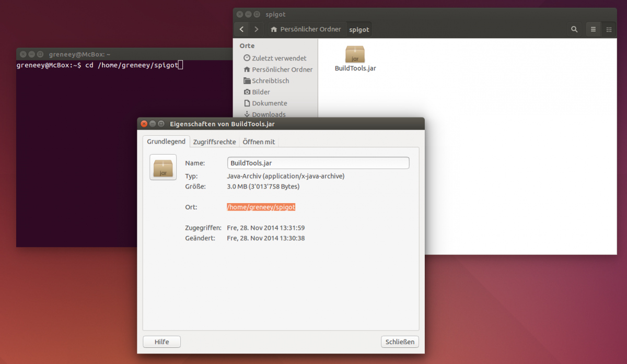Screen dimensions: 627x364
Task: Close the spigot file manager window
Action: coord(240,15)
